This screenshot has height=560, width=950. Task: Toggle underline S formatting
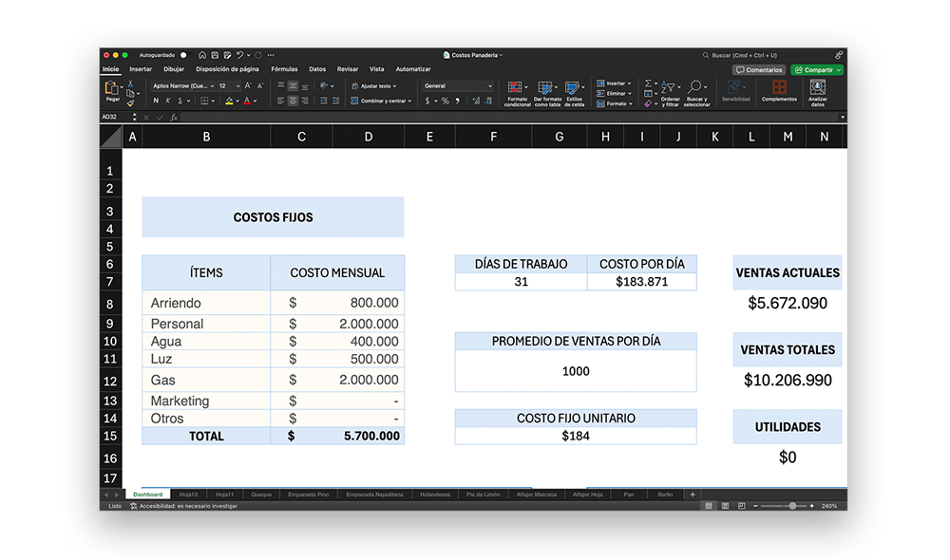pos(180,102)
